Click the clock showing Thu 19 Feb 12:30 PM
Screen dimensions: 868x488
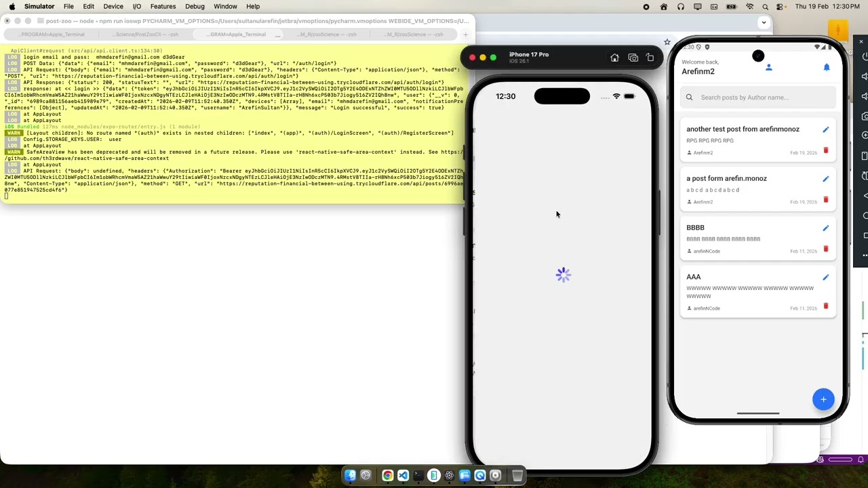[827, 7]
